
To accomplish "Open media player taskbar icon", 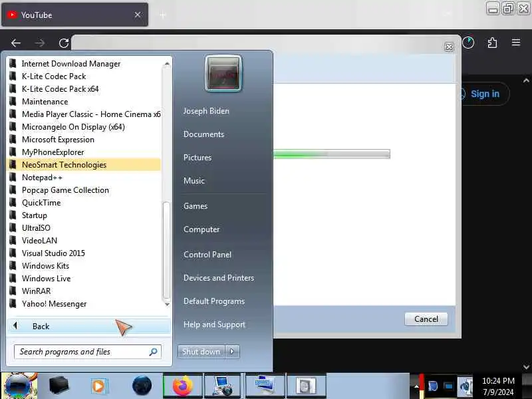I will [x=100, y=386].
